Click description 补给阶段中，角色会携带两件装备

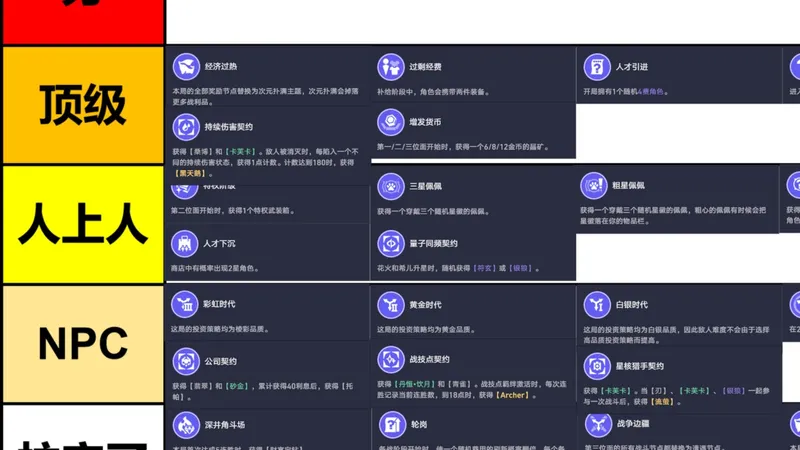pos(433,92)
